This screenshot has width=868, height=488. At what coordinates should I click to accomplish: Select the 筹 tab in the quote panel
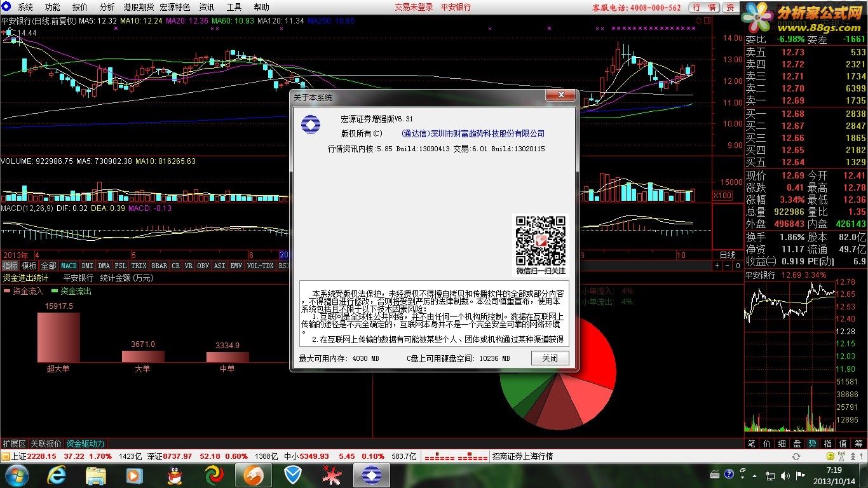[x=858, y=444]
